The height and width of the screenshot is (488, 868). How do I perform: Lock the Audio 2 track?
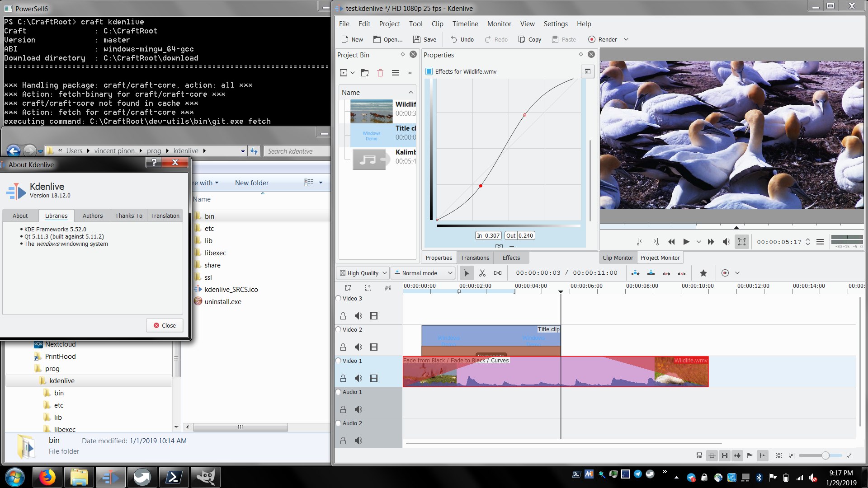pos(343,441)
